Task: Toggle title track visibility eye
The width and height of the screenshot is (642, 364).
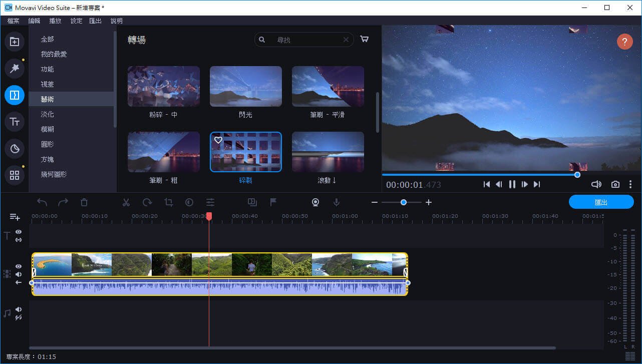Action: coord(19,232)
